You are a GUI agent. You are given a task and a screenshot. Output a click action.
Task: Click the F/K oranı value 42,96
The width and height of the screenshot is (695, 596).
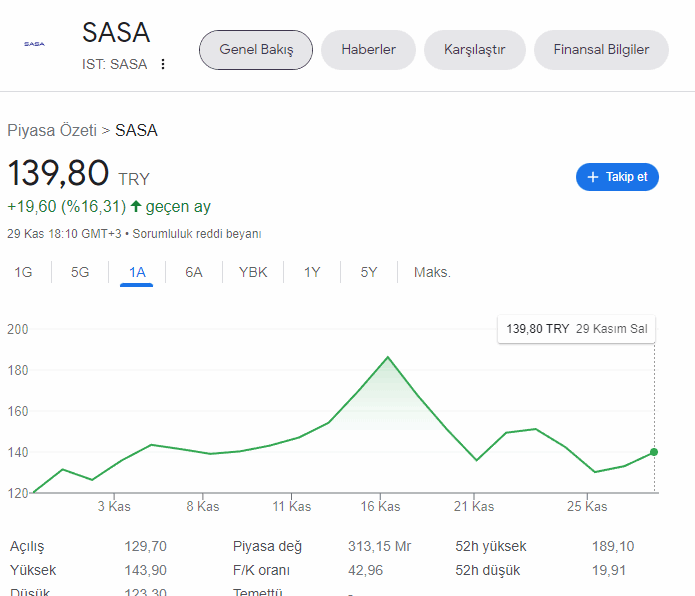[x=365, y=570]
